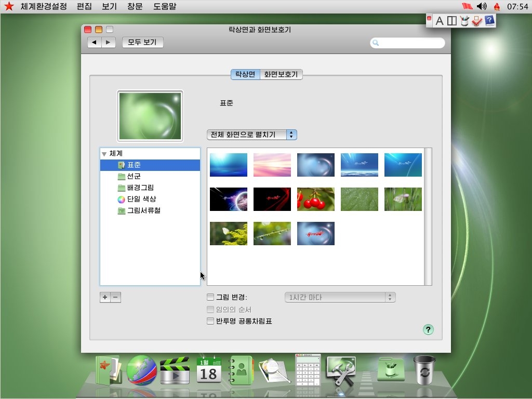Switch to the 화면보호기 tab

tap(281, 74)
